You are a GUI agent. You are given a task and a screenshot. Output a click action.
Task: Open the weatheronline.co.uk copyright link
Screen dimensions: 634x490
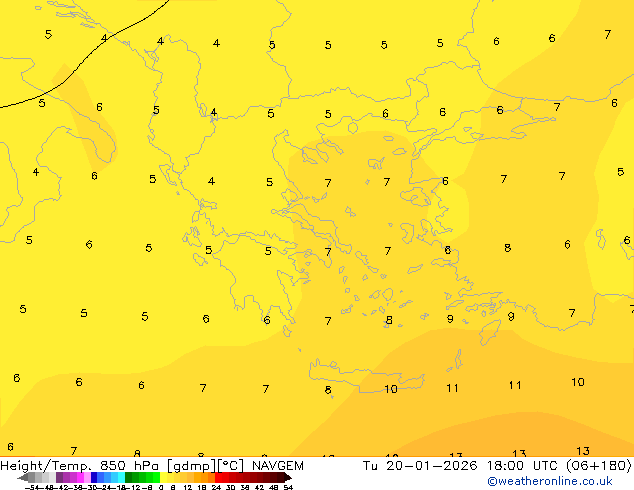tap(549, 481)
